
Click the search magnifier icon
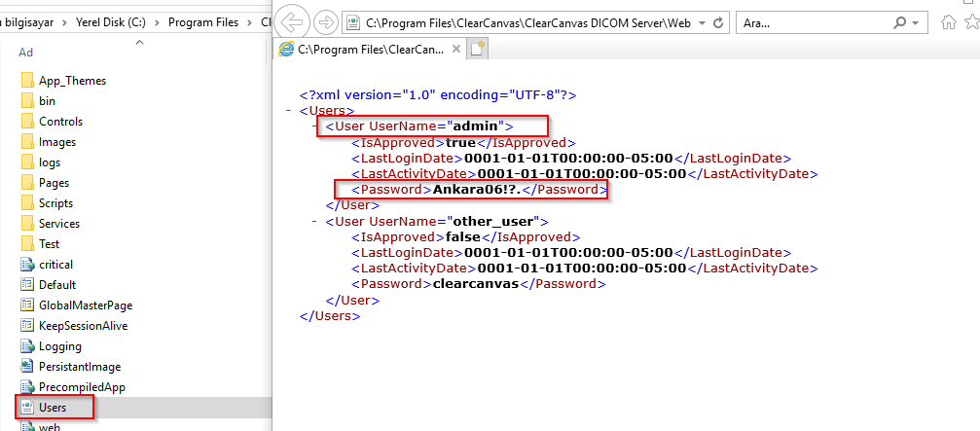click(900, 23)
